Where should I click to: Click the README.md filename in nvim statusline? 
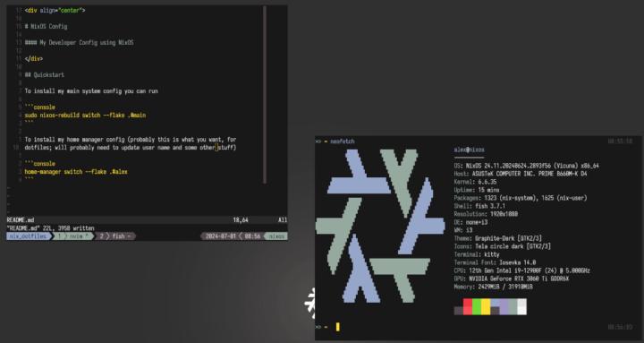[x=21, y=220]
